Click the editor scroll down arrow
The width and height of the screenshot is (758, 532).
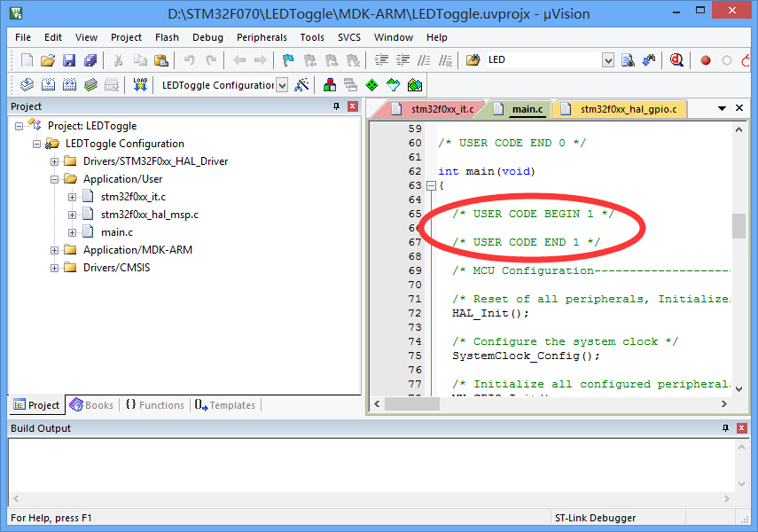pyautogui.click(x=738, y=388)
